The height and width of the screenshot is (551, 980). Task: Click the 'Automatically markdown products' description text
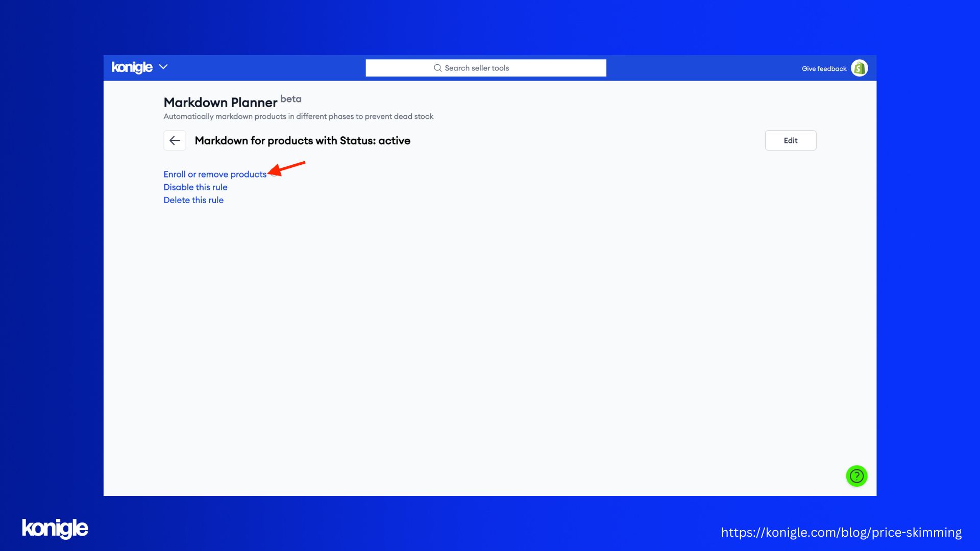tap(299, 116)
